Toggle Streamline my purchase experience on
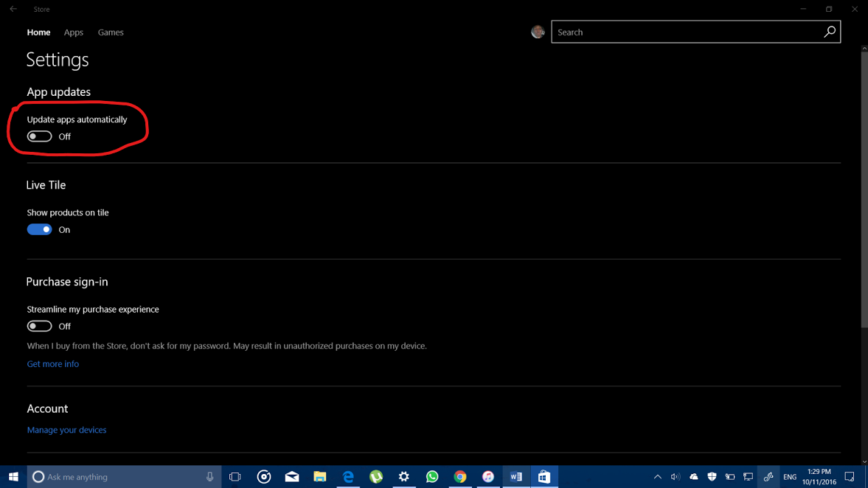868x488 pixels. [40, 326]
